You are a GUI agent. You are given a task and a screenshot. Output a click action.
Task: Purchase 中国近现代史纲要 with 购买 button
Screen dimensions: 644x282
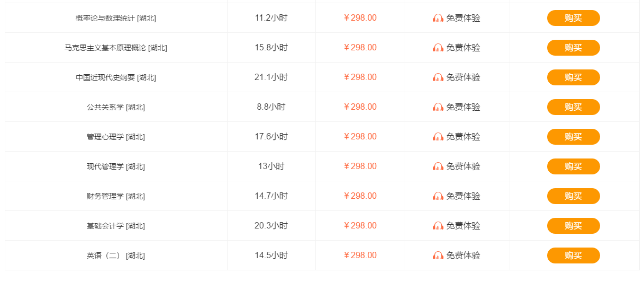573,77
